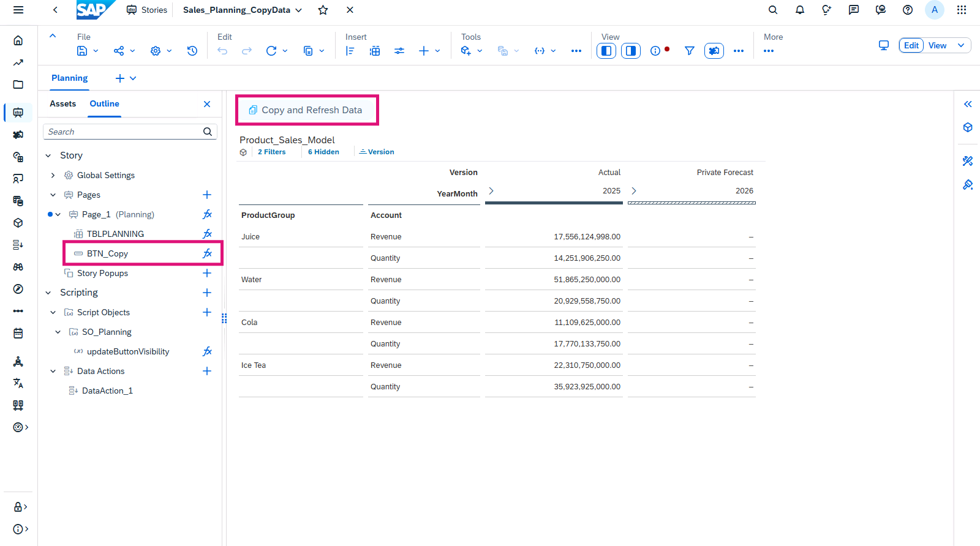980x546 pixels.
Task: Open the Share dropdown in File group
Action: pyautogui.click(x=124, y=51)
